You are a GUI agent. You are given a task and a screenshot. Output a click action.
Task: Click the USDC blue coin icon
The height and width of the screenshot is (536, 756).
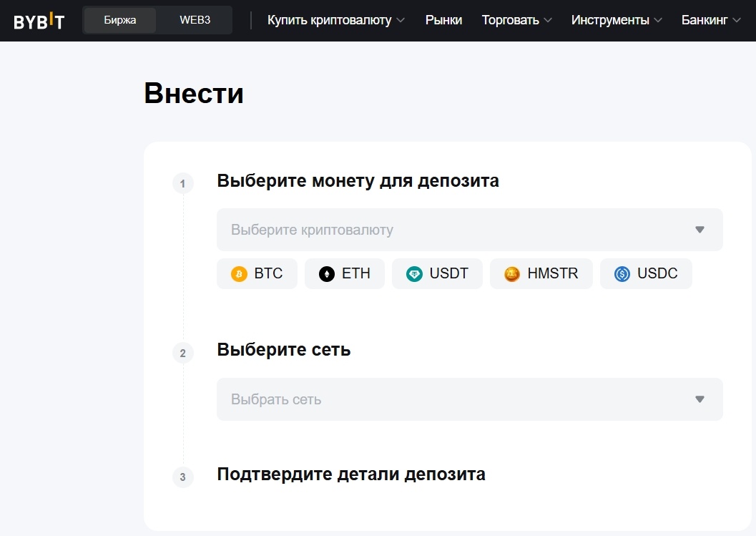[x=622, y=274]
